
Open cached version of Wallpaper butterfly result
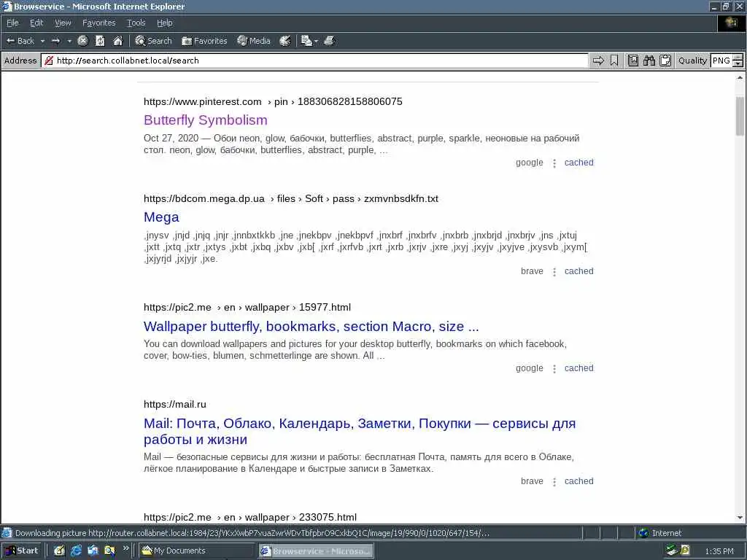point(578,368)
